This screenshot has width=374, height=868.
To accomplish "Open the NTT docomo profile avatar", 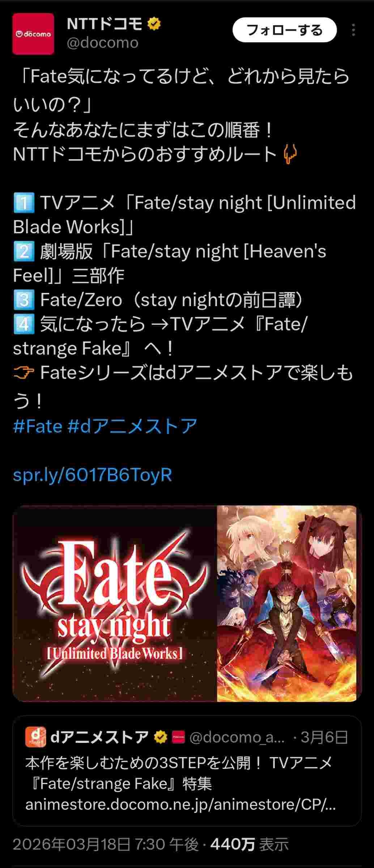I will point(33,34).
